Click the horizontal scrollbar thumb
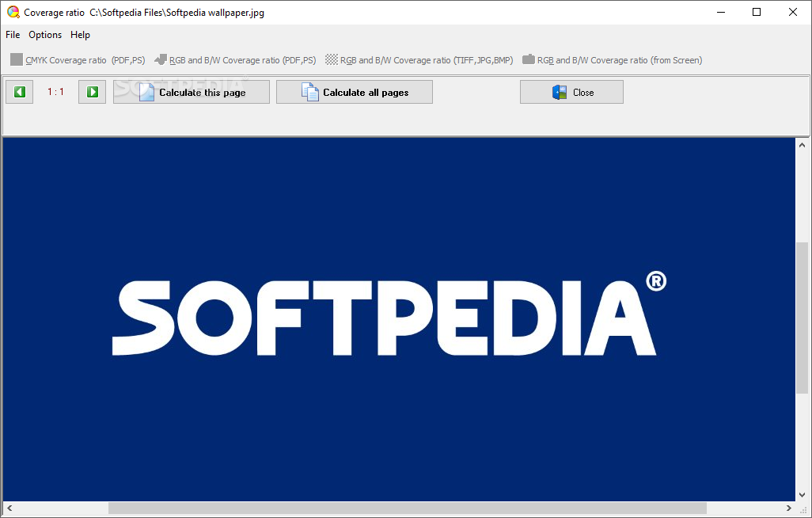The width and height of the screenshot is (812, 518). coord(407,508)
